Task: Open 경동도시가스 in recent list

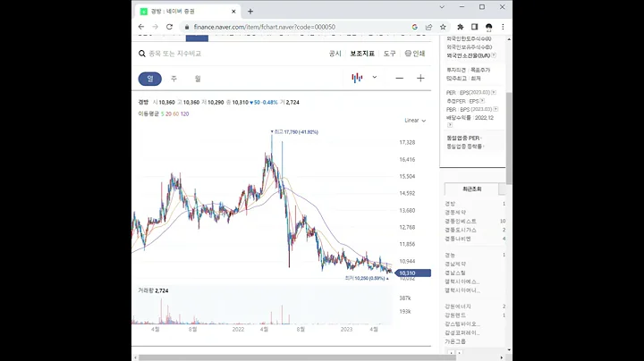Action: pyautogui.click(x=461, y=230)
